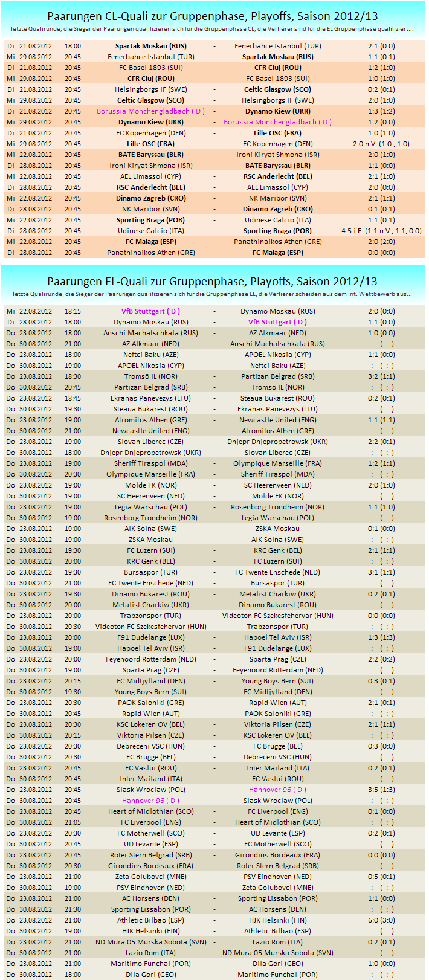Select home team "Dila Gori (GEO)" in the last row
The image size is (429, 980).
coord(151,975)
